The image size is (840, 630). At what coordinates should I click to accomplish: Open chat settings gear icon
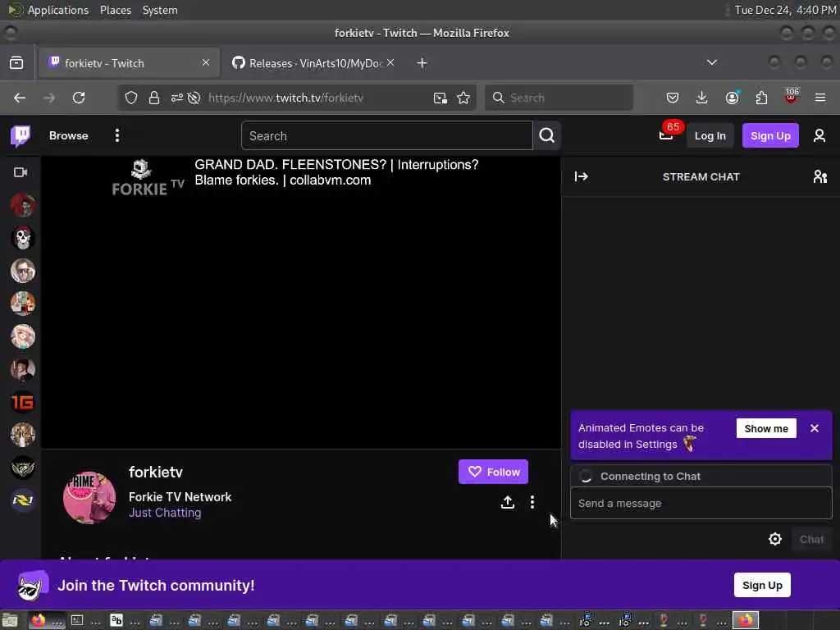coord(774,539)
